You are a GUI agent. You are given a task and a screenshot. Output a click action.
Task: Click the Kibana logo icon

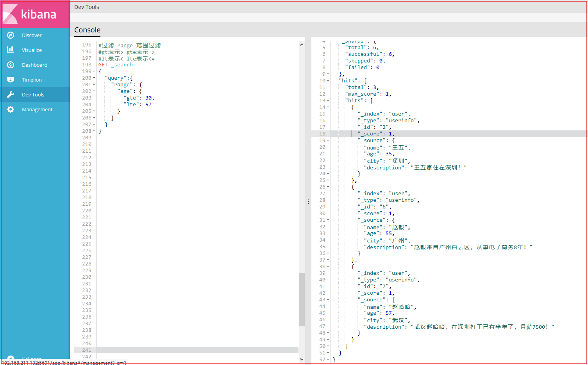click(x=10, y=14)
